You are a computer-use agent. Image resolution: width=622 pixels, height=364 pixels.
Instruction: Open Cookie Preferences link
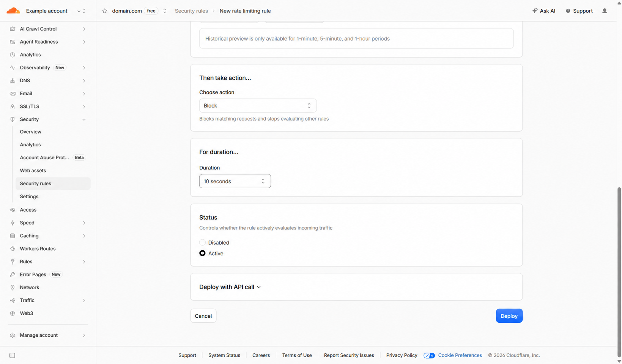click(460, 355)
